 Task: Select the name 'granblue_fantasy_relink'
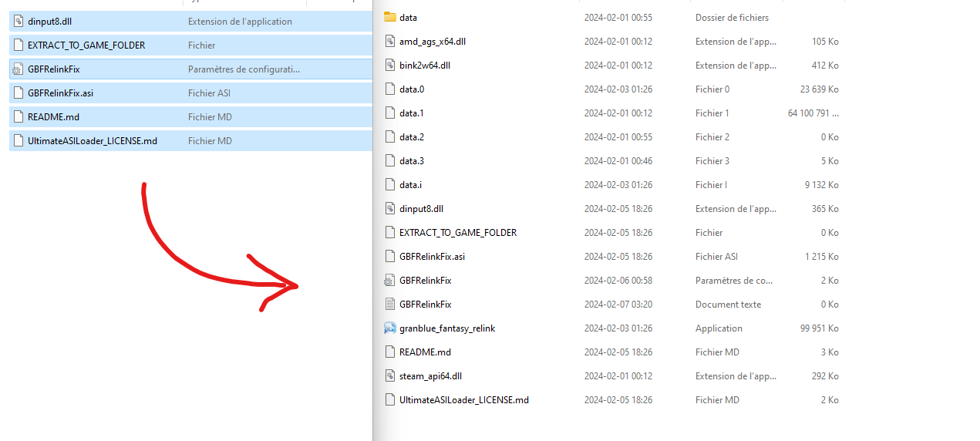pyautogui.click(x=447, y=328)
